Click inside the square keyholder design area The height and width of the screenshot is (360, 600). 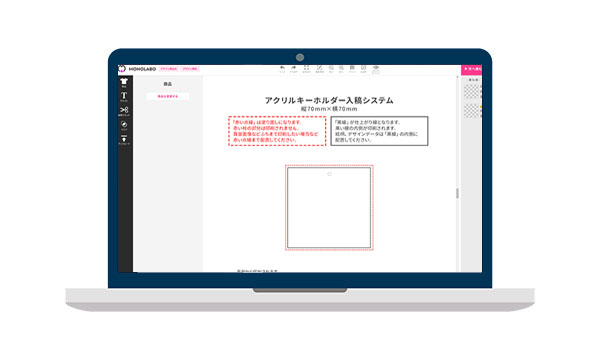(x=329, y=208)
